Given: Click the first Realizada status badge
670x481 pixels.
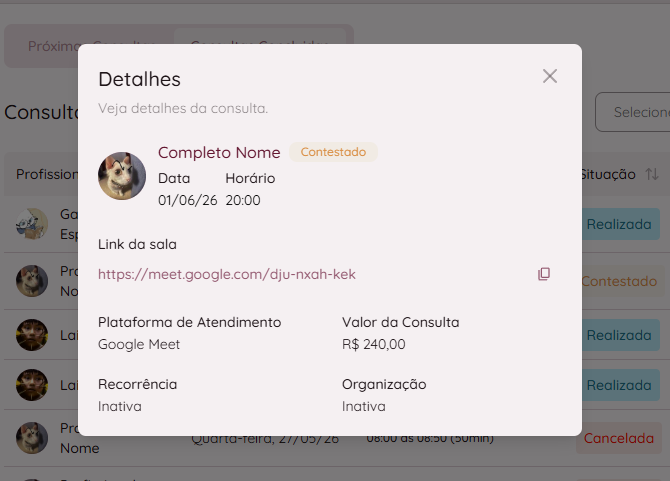Looking at the screenshot, I should coord(619,224).
